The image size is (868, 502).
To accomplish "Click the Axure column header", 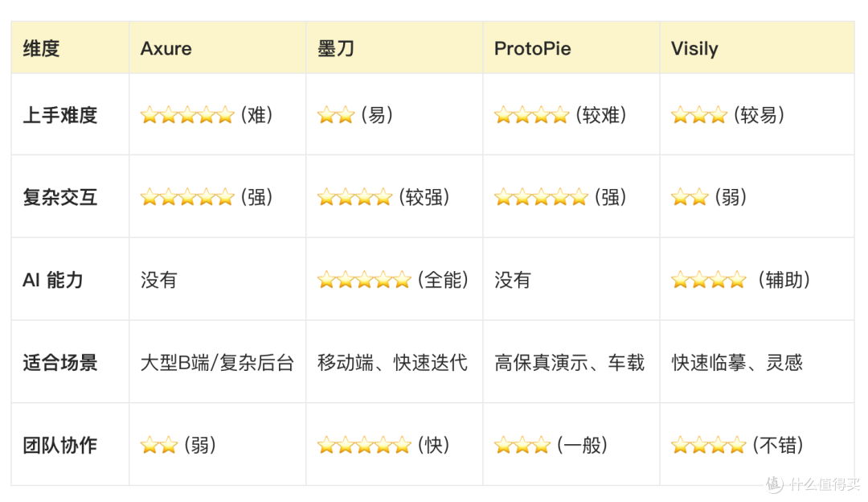I will 217,48.
